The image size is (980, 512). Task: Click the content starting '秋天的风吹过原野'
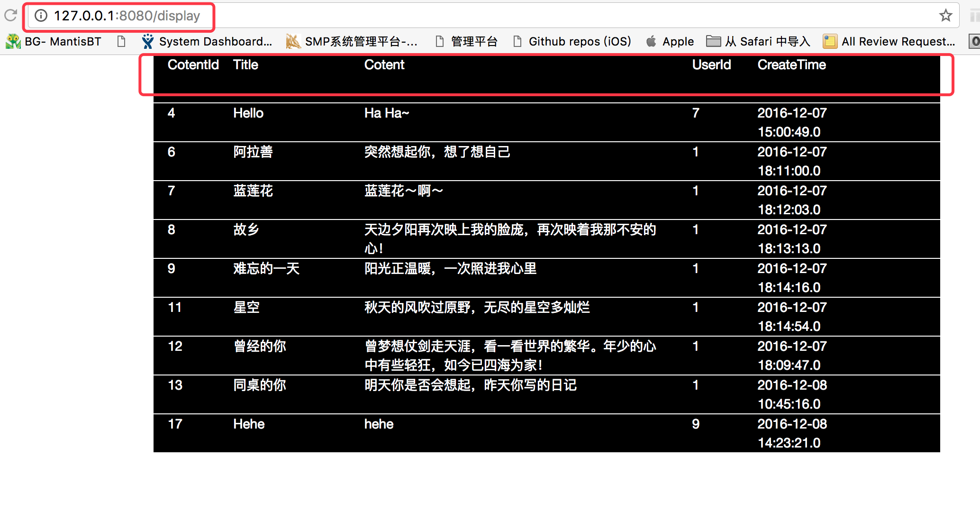[x=477, y=307]
